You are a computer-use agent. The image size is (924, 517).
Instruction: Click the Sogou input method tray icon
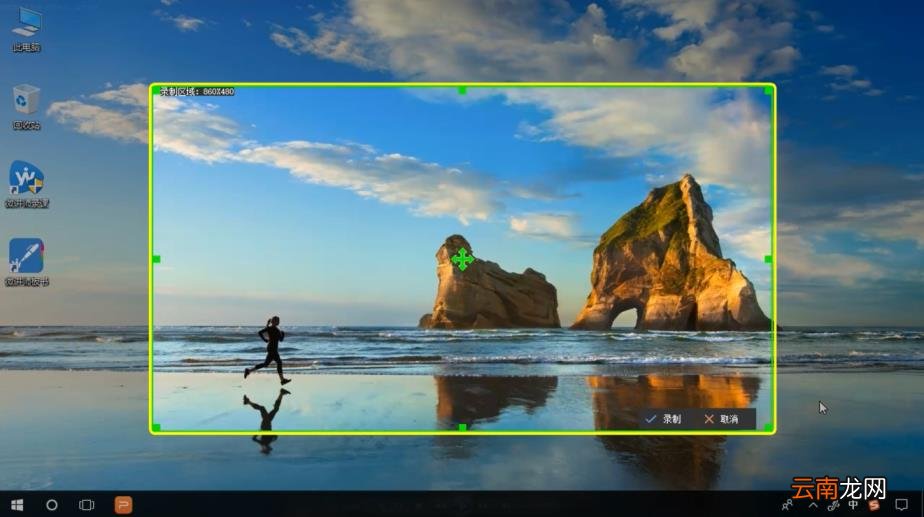coord(874,505)
